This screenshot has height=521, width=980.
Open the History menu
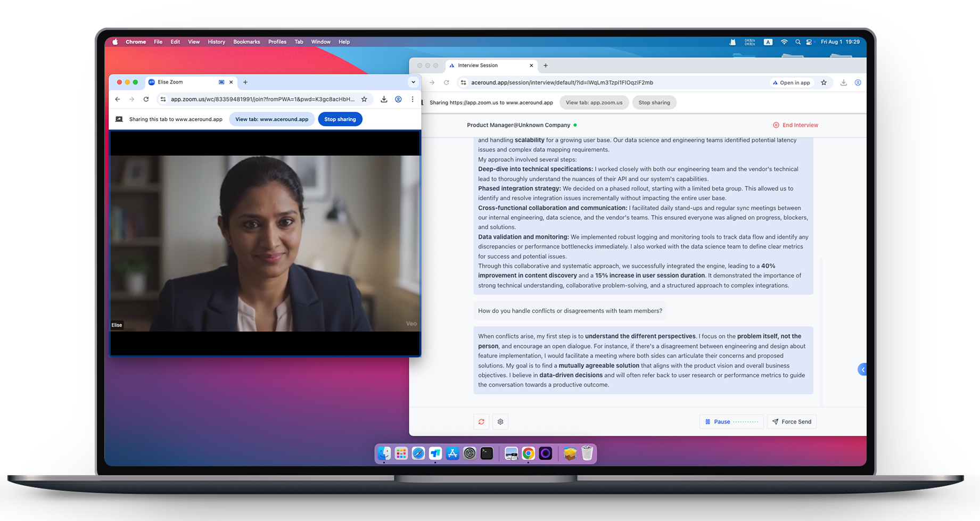(216, 42)
